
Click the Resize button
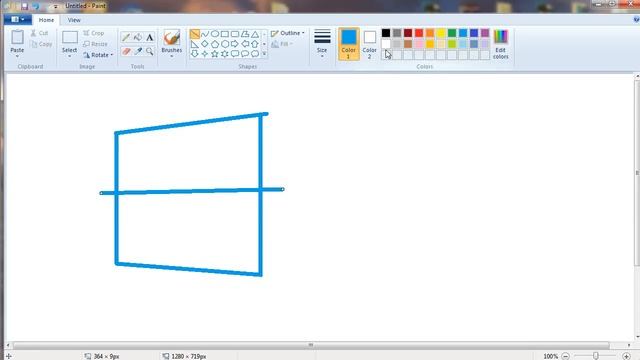(95, 44)
